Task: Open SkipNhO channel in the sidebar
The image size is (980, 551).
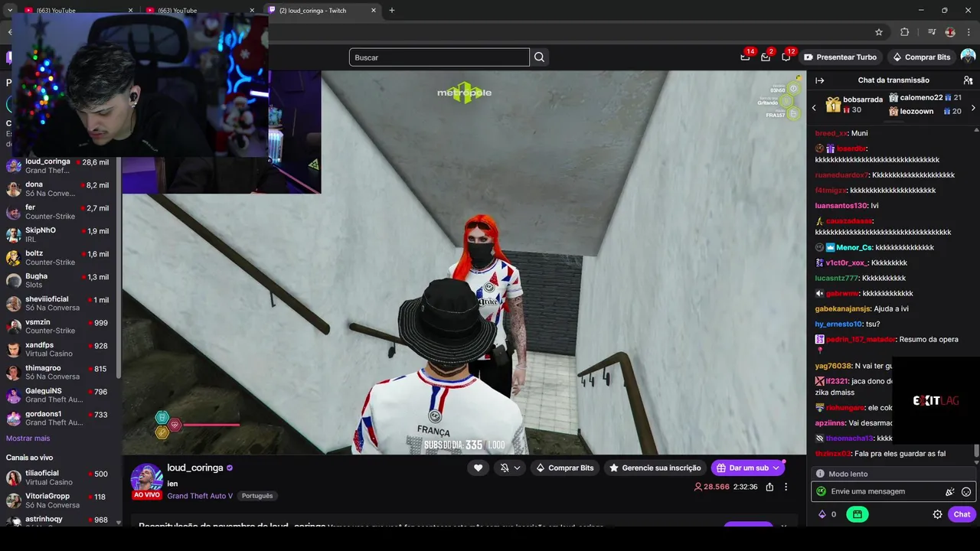Action: [59, 235]
